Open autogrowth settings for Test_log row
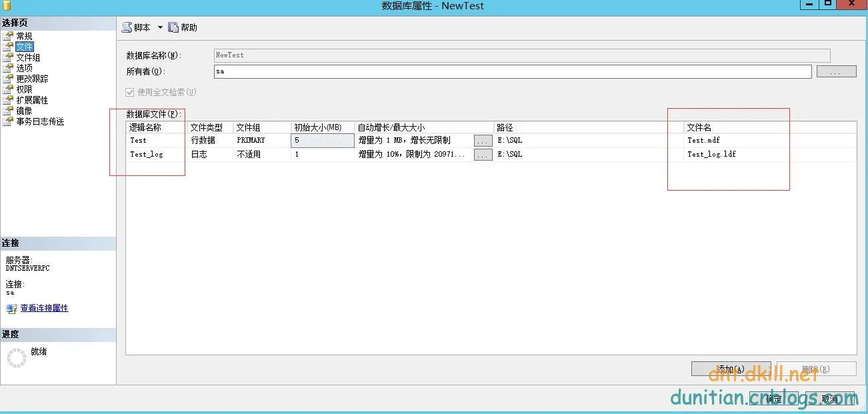This screenshot has height=414, width=868. [483, 155]
